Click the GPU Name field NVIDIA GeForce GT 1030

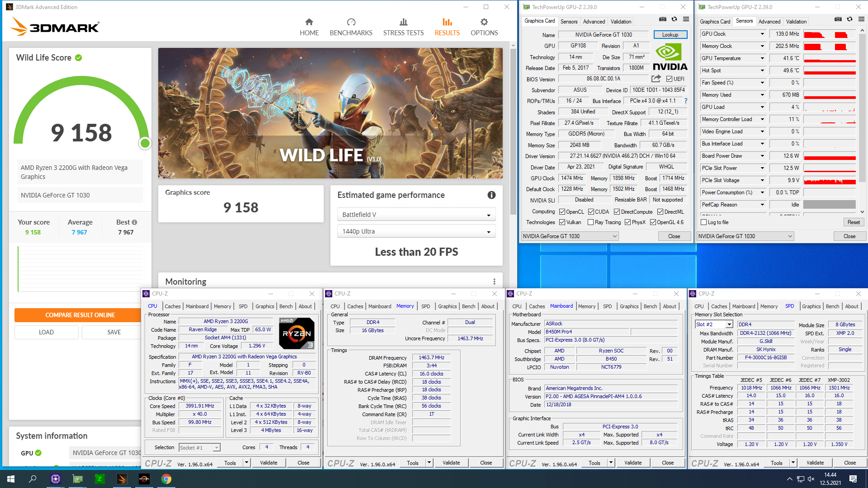604,35
